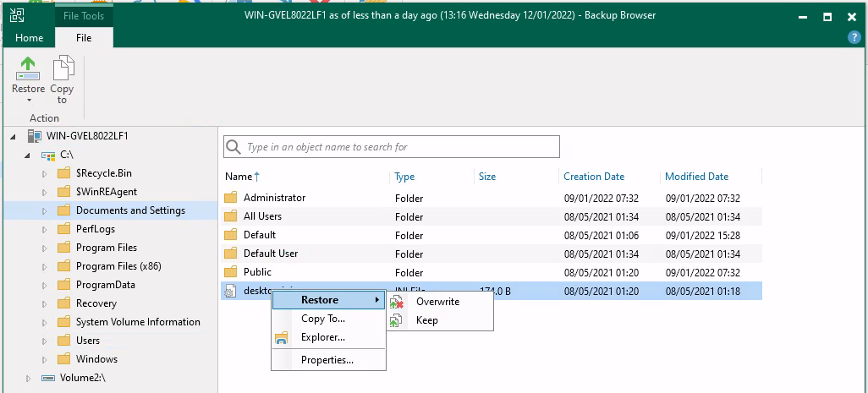This screenshot has width=868, height=393.
Task: Click the Default folder icon in list
Action: click(x=230, y=235)
